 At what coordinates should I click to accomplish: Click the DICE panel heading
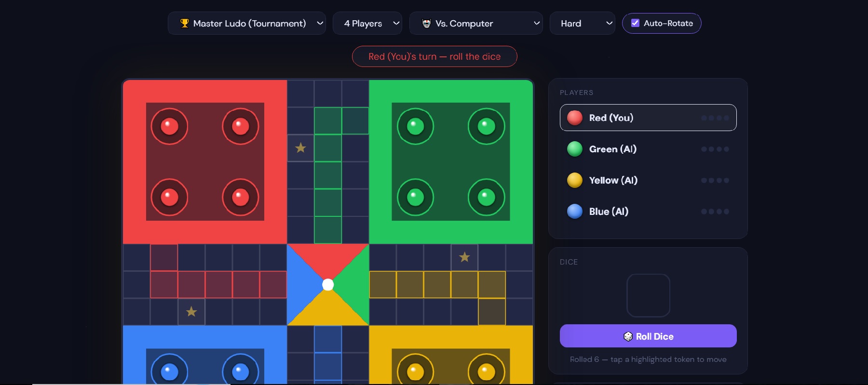pyautogui.click(x=569, y=262)
